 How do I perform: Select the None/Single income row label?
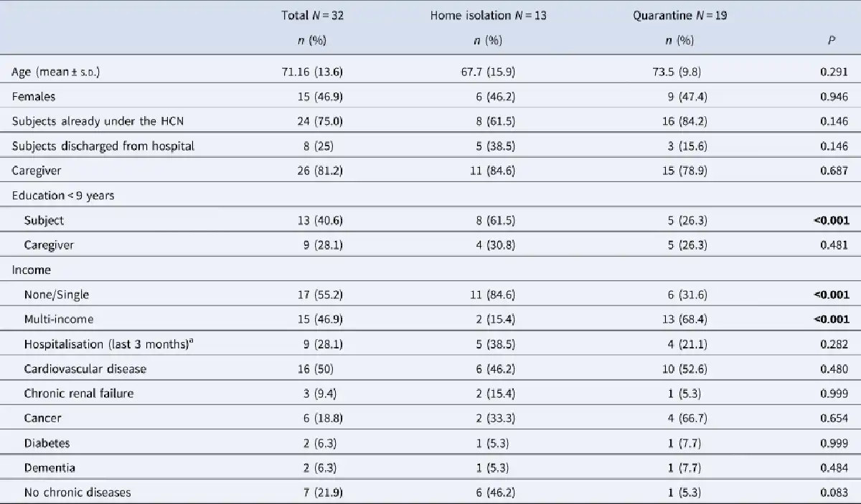point(56,295)
